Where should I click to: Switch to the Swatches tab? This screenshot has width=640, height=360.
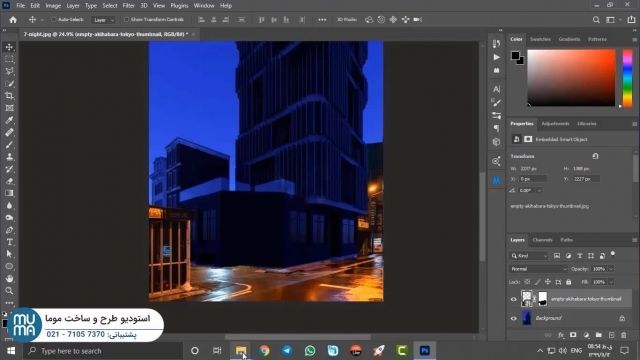pos(540,39)
